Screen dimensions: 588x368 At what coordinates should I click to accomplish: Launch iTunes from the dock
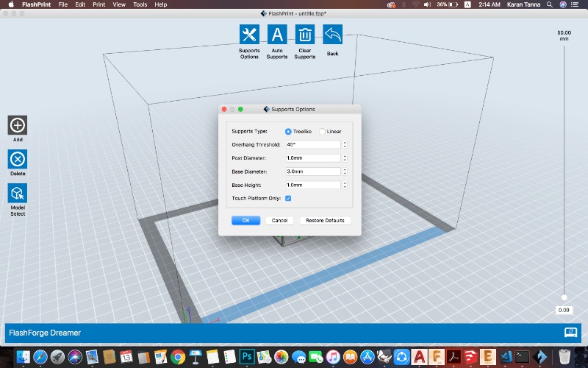click(x=333, y=357)
